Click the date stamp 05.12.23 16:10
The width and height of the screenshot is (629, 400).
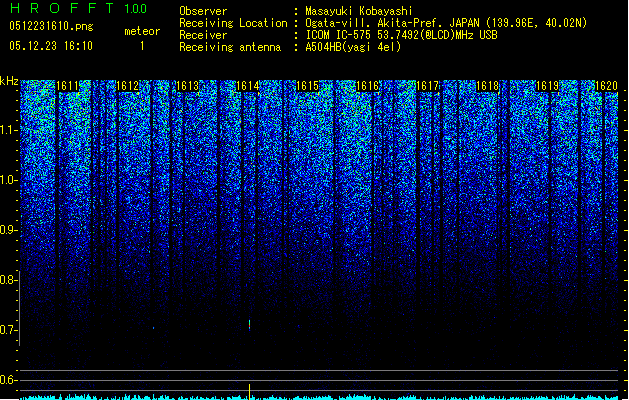[x=51, y=46]
